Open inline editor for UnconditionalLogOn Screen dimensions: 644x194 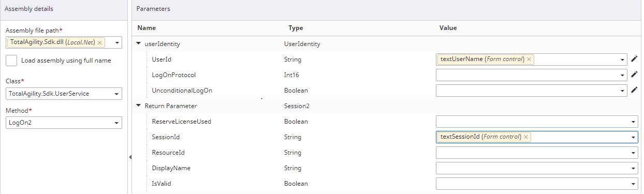tap(634, 90)
